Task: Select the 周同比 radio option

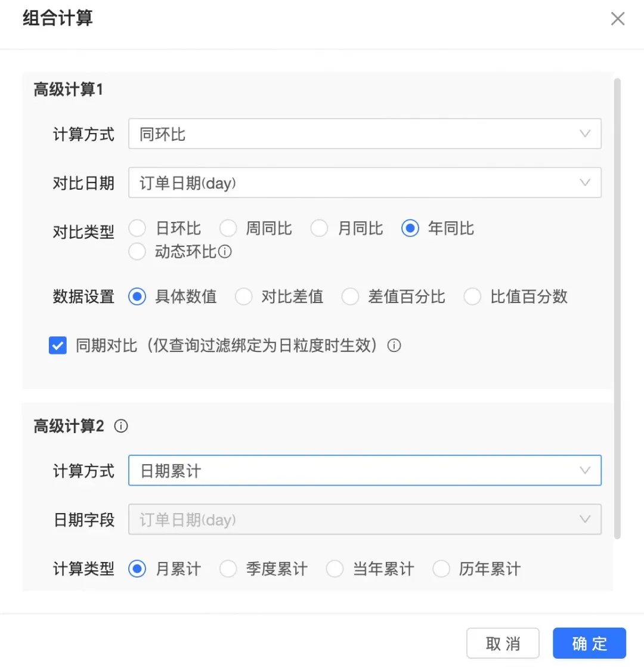Action: 228,228
